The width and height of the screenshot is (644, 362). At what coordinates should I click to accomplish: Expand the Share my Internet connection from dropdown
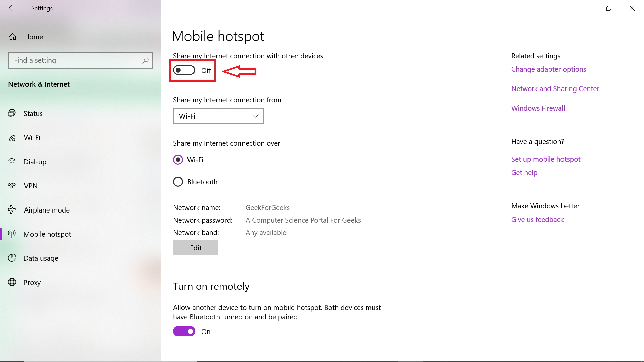(218, 115)
